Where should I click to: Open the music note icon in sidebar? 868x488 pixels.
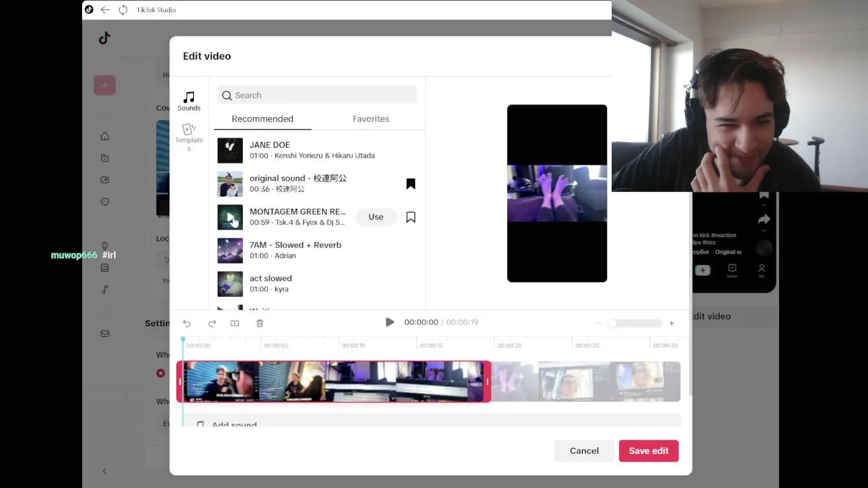104,289
